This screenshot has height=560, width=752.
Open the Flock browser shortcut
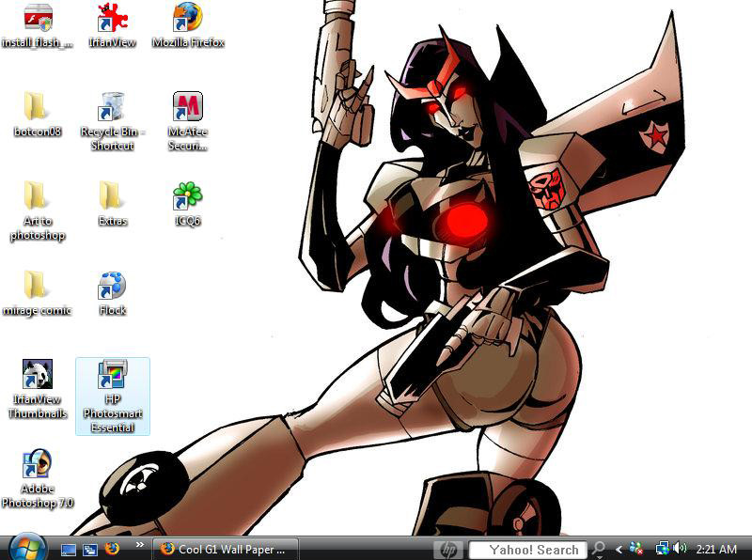point(112,293)
